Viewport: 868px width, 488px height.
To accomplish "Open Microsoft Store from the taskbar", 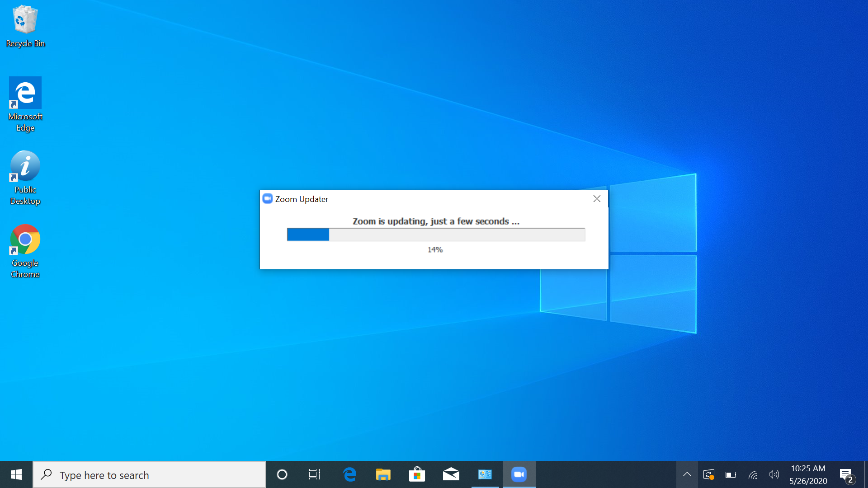I will (417, 474).
